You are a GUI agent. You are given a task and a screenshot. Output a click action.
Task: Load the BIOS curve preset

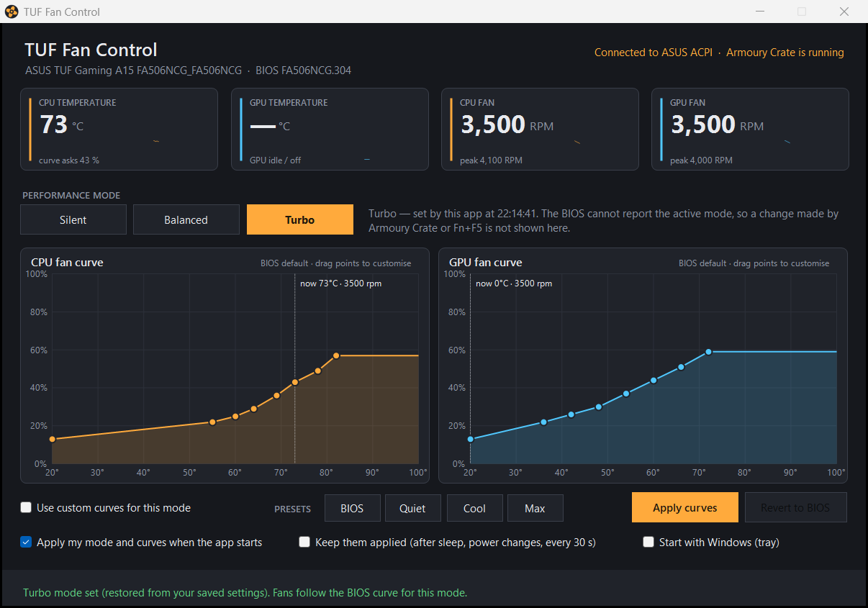(x=352, y=508)
